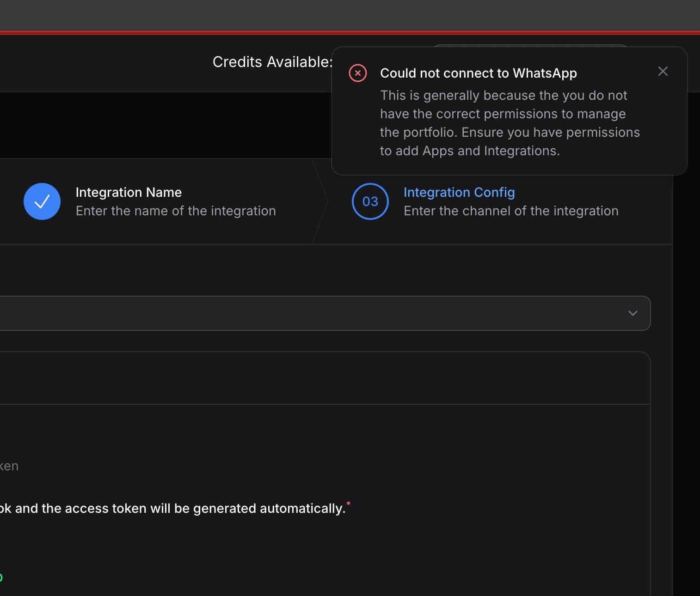The image size is (700, 596).
Task: Click the Integration Name completed checkmark
Action: (x=42, y=201)
